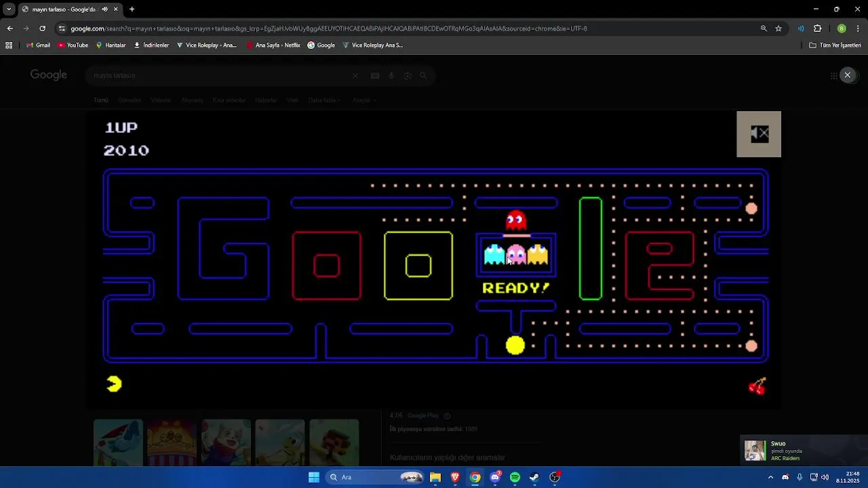Close the Pac-Man game overlay

(x=847, y=75)
